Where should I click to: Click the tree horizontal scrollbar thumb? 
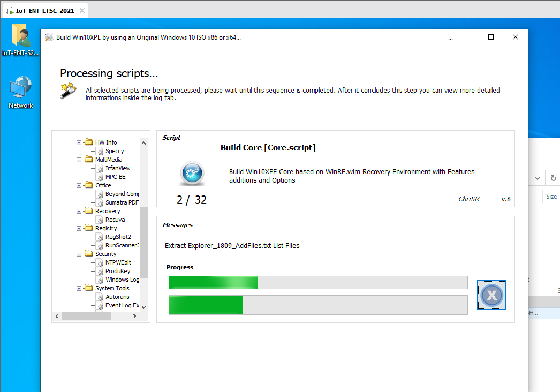(x=86, y=316)
